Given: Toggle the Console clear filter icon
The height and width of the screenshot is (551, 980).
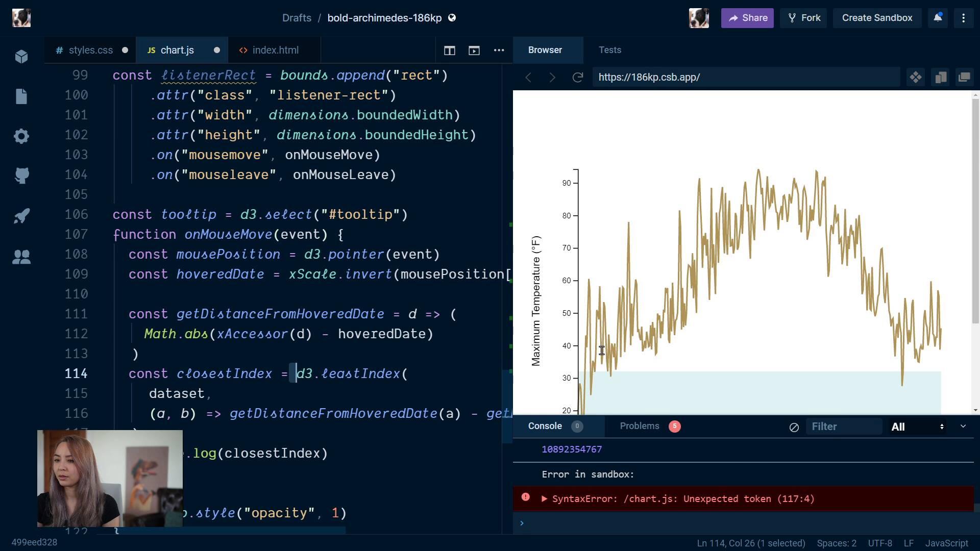Looking at the screenshot, I should click(x=794, y=427).
